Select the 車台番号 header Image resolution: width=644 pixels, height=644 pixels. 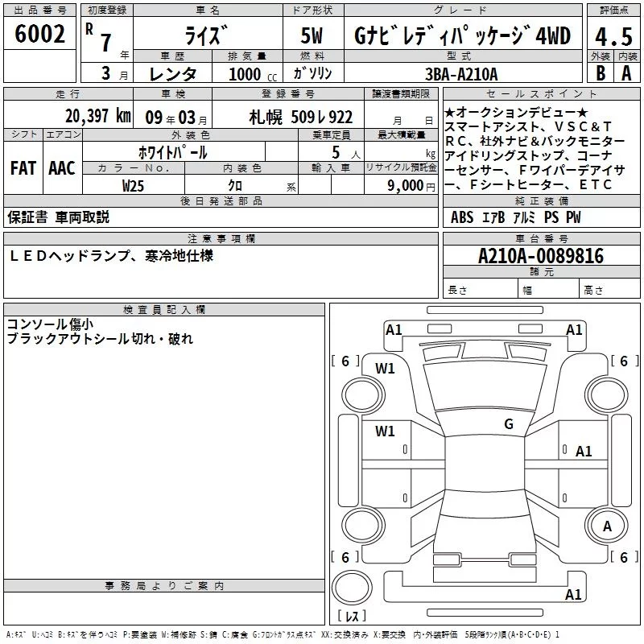pos(541,238)
